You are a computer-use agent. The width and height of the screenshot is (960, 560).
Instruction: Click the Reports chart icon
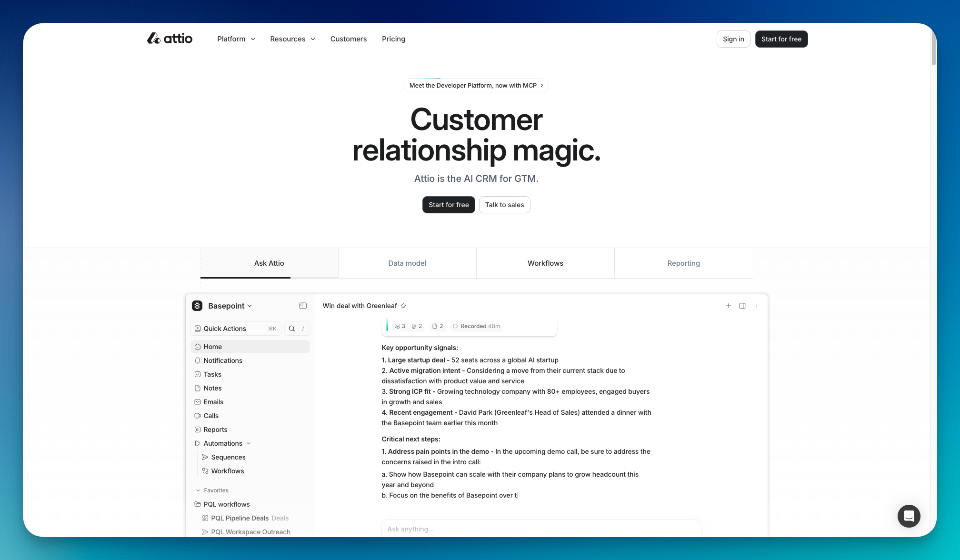tap(198, 430)
